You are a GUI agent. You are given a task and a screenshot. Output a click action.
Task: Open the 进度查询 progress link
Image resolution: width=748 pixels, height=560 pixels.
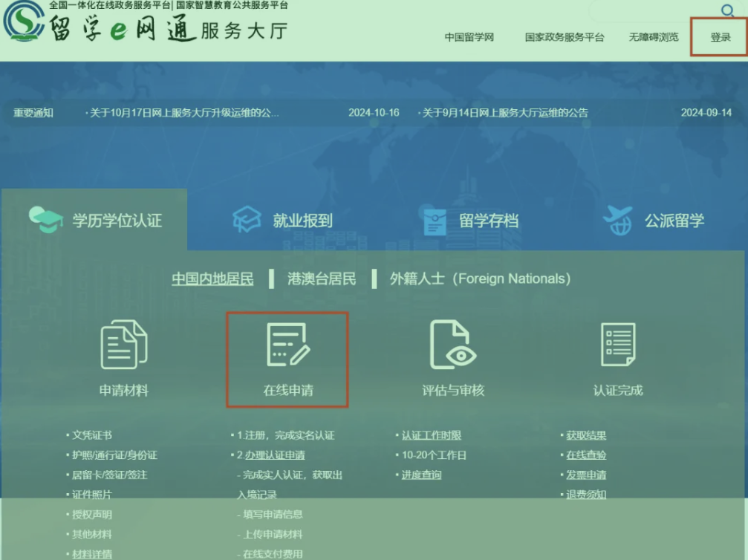(x=421, y=475)
